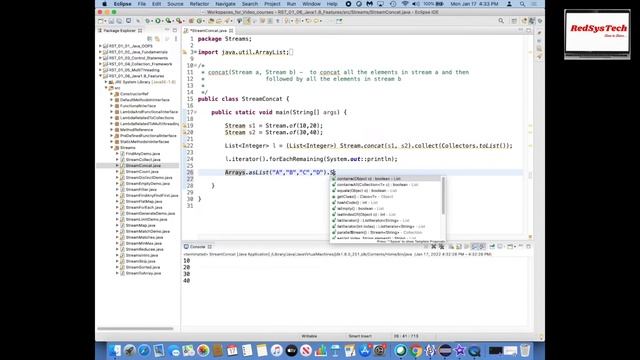Expand the folded import section on line 3
The width and height of the screenshot is (640, 360).
click(x=195, y=52)
